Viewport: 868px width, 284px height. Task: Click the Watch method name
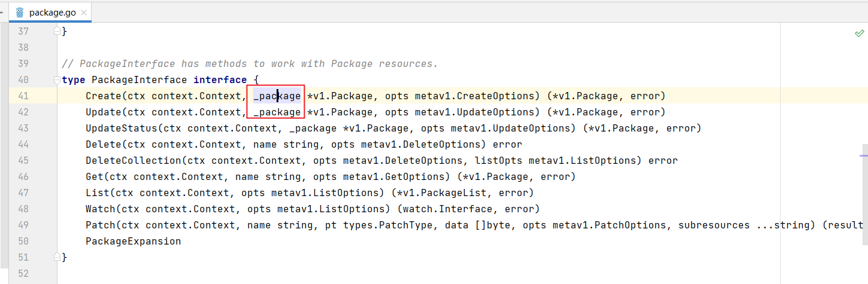(101, 209)
